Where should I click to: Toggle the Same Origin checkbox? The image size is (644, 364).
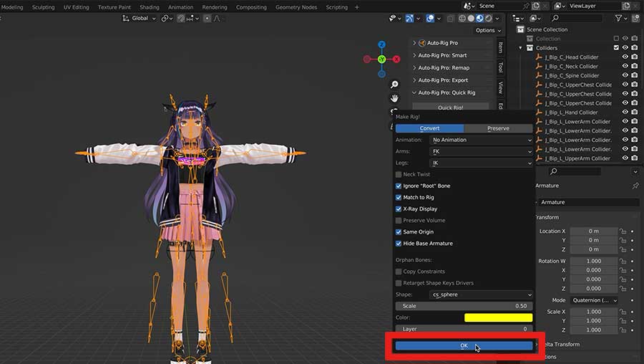(x=399, y=232)
